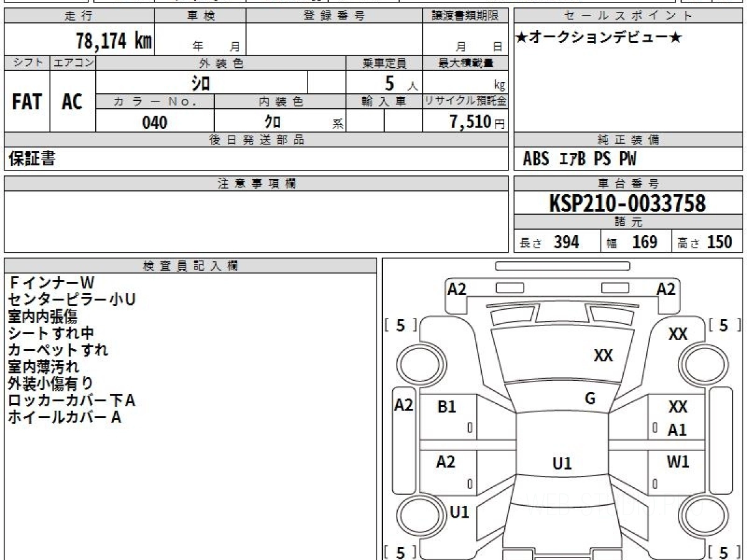Select the シフト header cell
The image size is (747, 560).
(x=27, y=63)
